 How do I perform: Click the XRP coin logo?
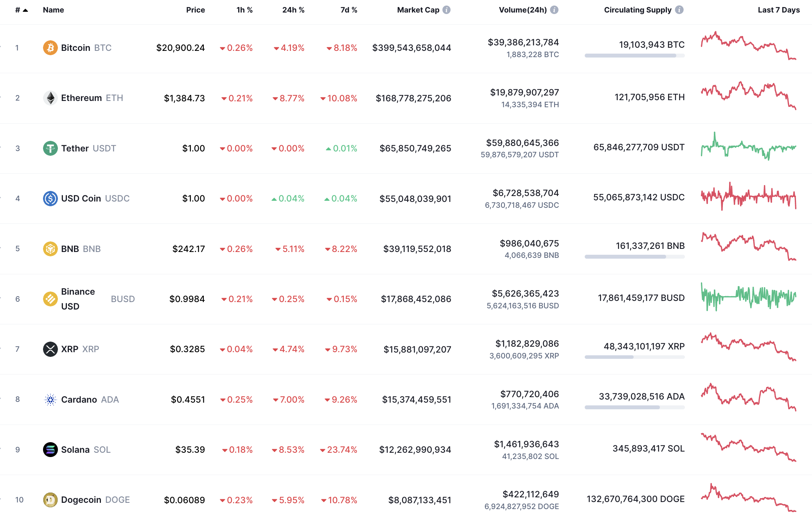pos(50,349)
